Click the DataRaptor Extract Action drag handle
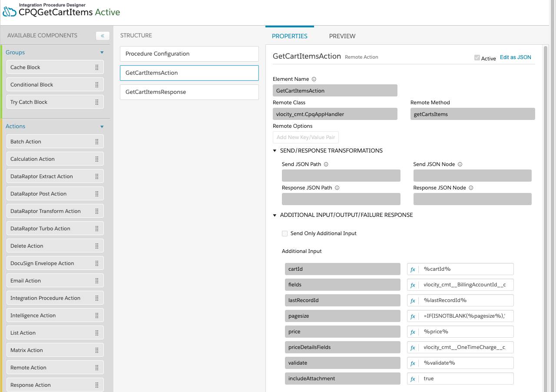This screenshot has height=392, width=556. point(97,176)
